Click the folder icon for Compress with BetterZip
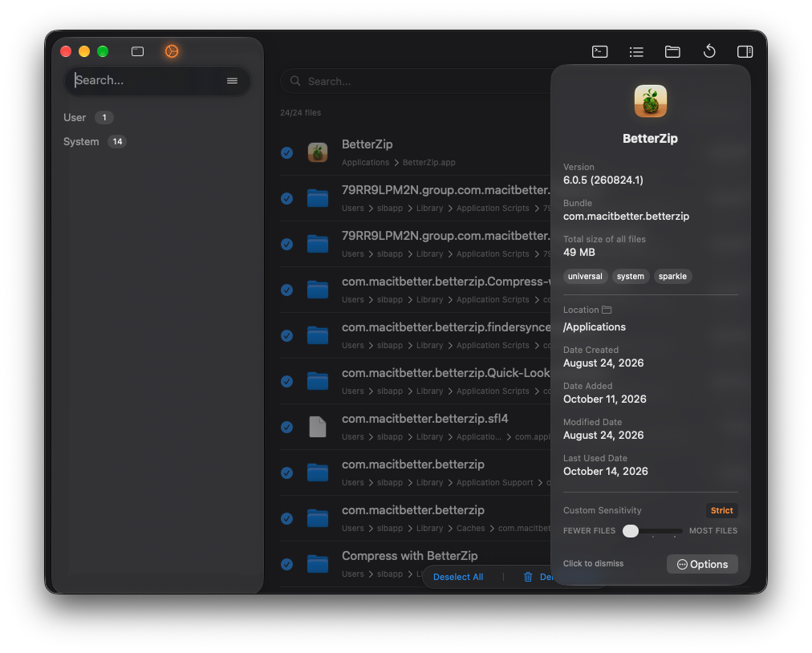 pos(318,564)
